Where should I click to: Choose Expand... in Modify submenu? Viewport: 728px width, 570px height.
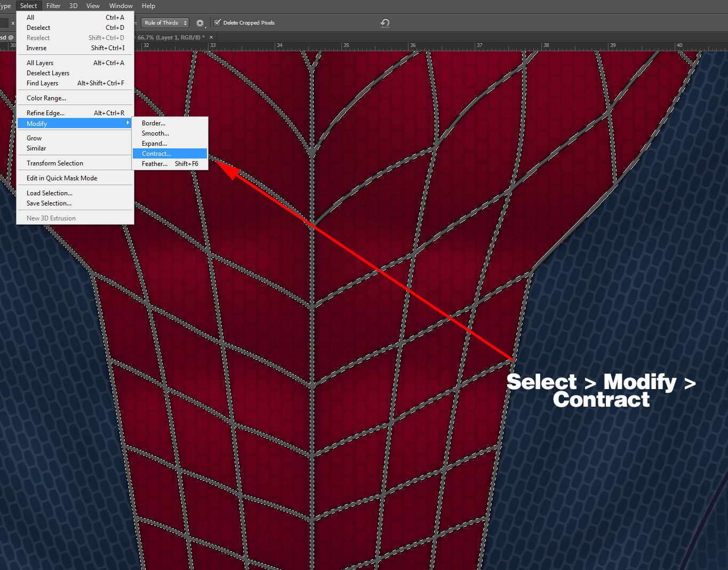click(170, 144)
